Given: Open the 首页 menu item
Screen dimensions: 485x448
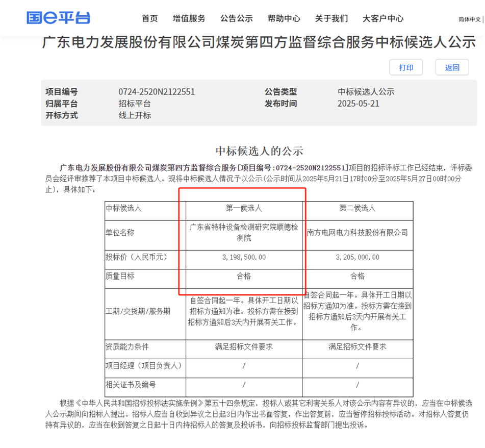Looking at the screenshot, I should coord(150,18).
